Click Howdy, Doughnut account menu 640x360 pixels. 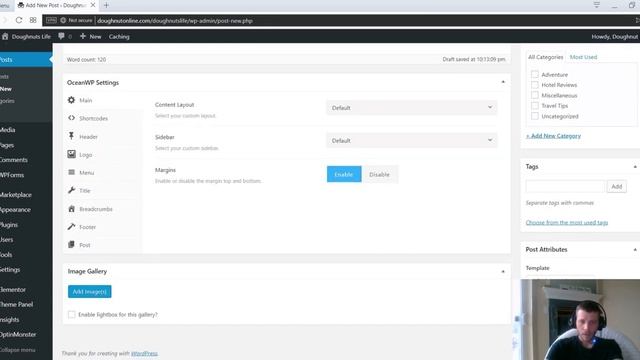615,36
